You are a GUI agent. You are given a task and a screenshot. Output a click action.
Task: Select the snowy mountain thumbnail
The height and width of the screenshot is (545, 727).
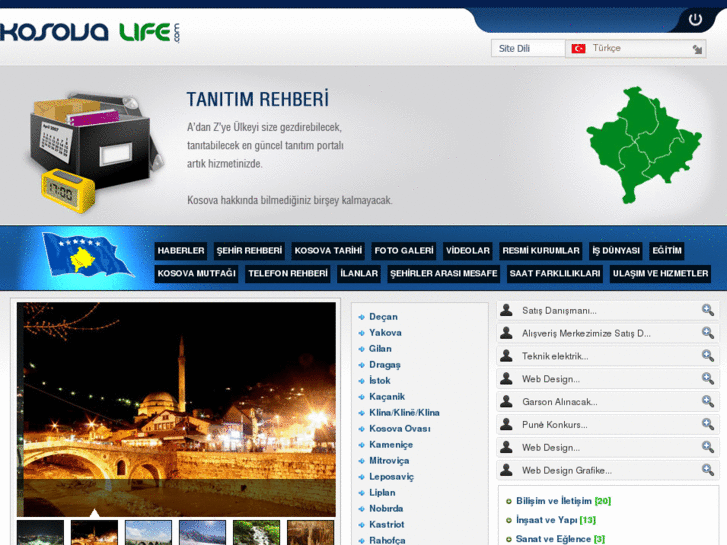click(202, 532)
